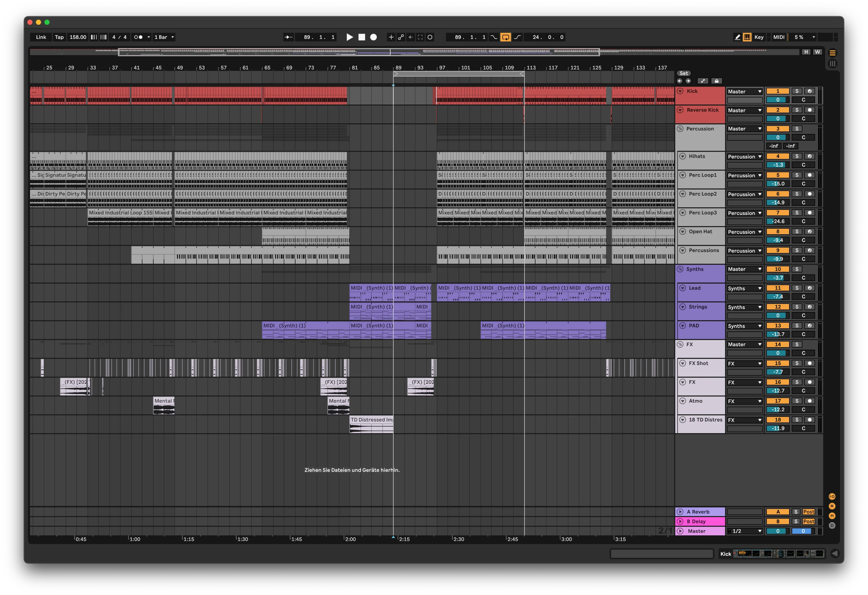Stop playback with the Stop button
This screenshot has height=595, width=868.
click(x=362, y=37)
